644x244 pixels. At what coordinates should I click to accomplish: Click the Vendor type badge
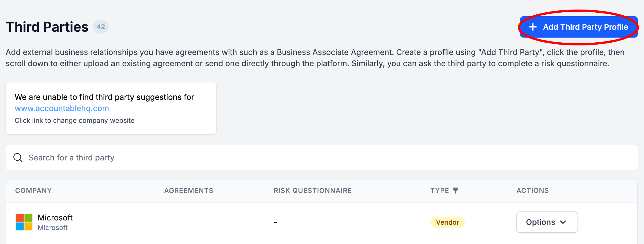click(447, 222)
